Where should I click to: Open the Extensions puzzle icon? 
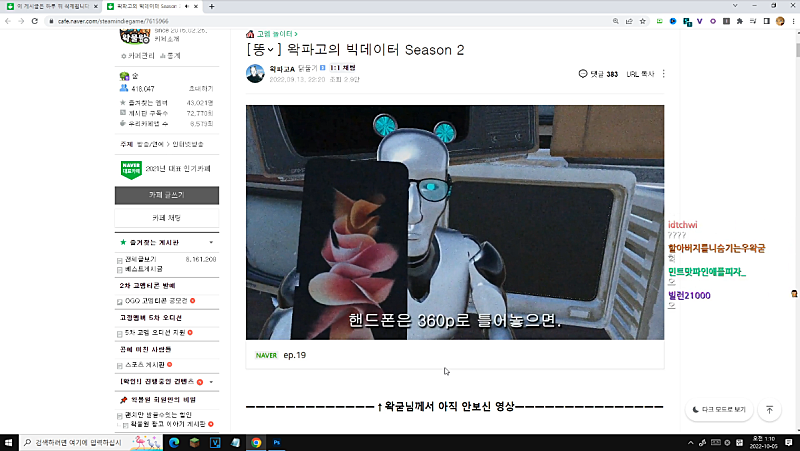pyautogui.click(x=740, y=21)
